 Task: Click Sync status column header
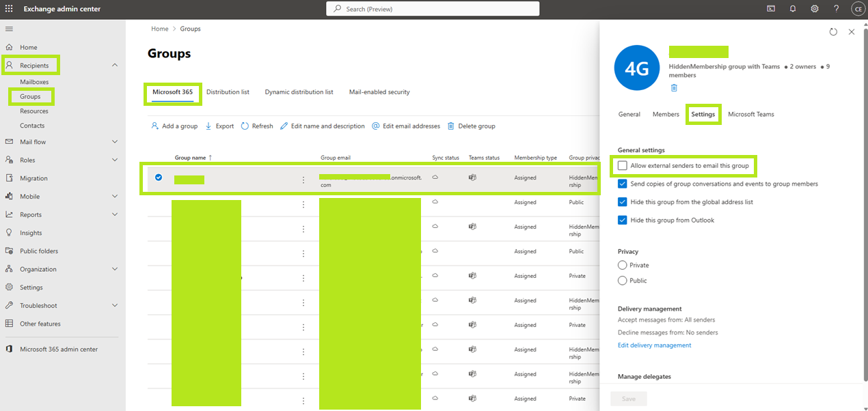pyautogui.click(x=446, y=158)
